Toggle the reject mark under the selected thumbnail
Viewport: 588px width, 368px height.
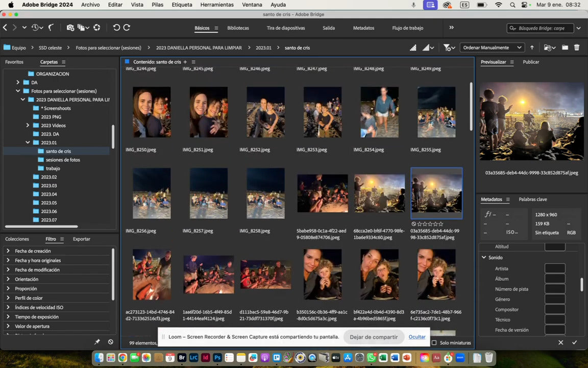click(x=413, y=224)
